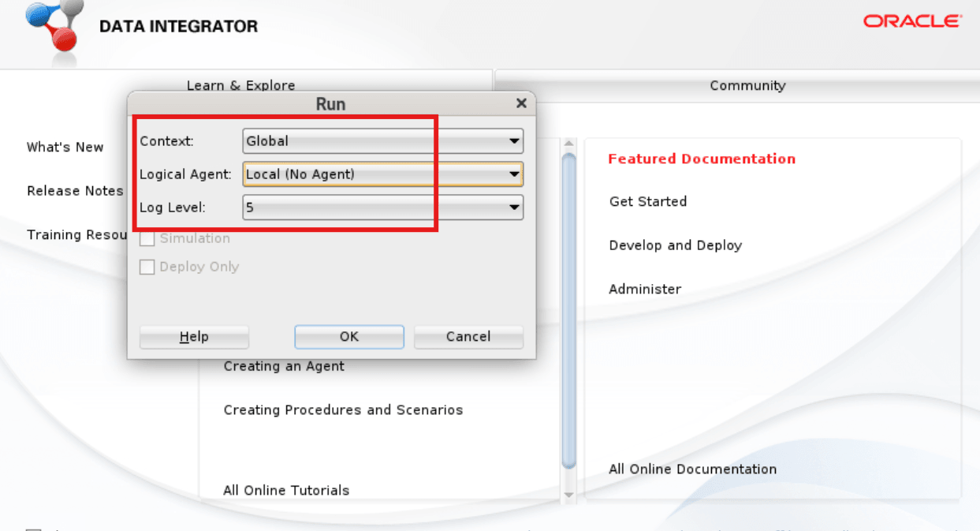
Task: Click the Get Started link
Action: point(647,201)
